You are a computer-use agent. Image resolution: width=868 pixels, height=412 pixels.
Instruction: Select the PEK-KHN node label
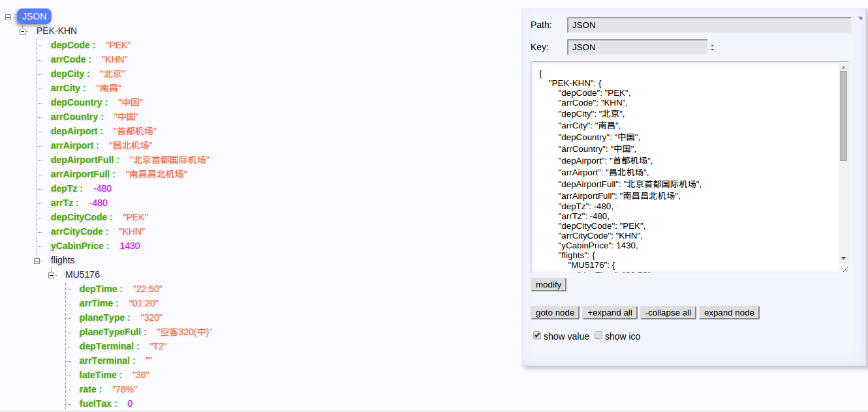pyautogui.click(x=57, y=31)
